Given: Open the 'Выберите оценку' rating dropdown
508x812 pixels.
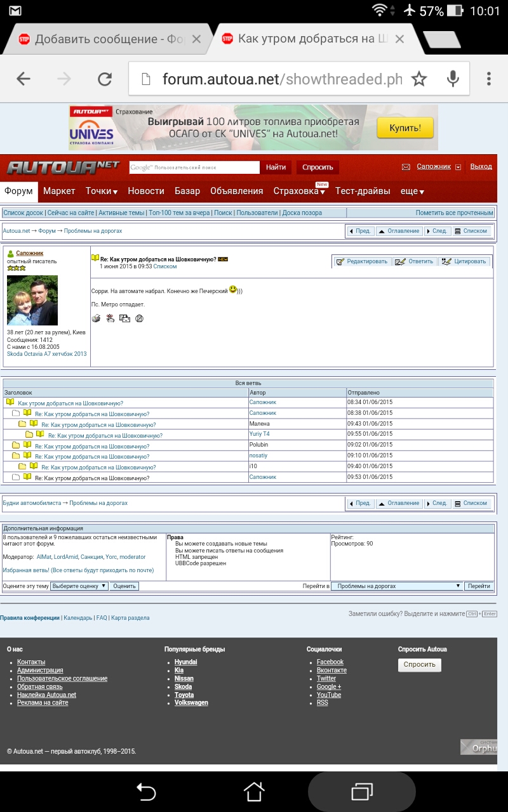Looking at the screenshot, I should coord(79,586).
